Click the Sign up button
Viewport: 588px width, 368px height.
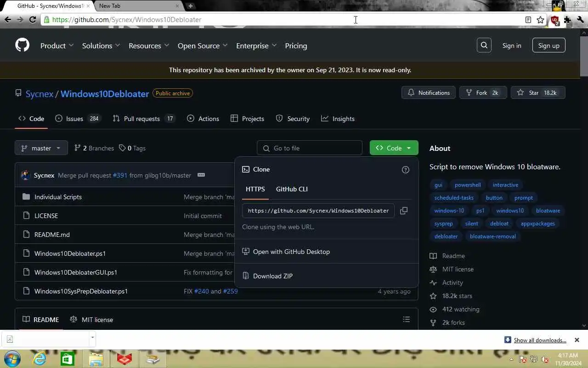(549, 45)
